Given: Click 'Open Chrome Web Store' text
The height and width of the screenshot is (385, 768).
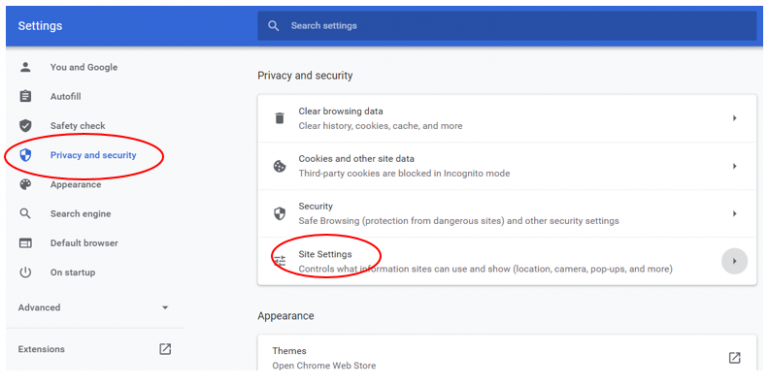Looking at the screenshot, I should point(324,365).
